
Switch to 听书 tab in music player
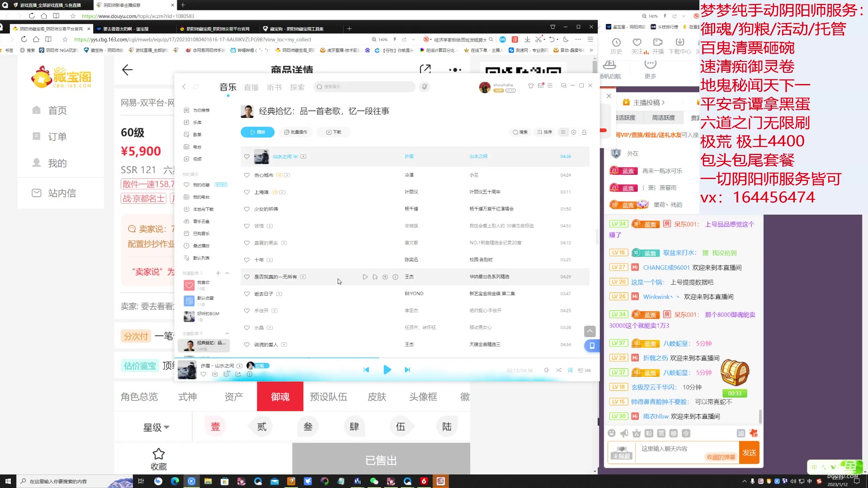(x=274, y=88)
